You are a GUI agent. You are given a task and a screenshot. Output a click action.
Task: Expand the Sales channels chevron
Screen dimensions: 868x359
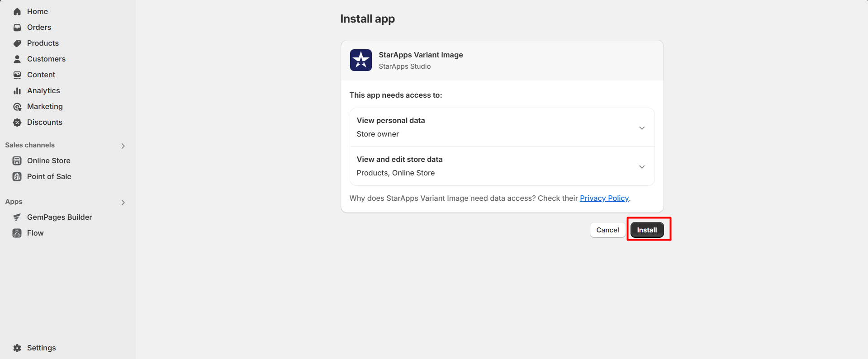(123, 146)
